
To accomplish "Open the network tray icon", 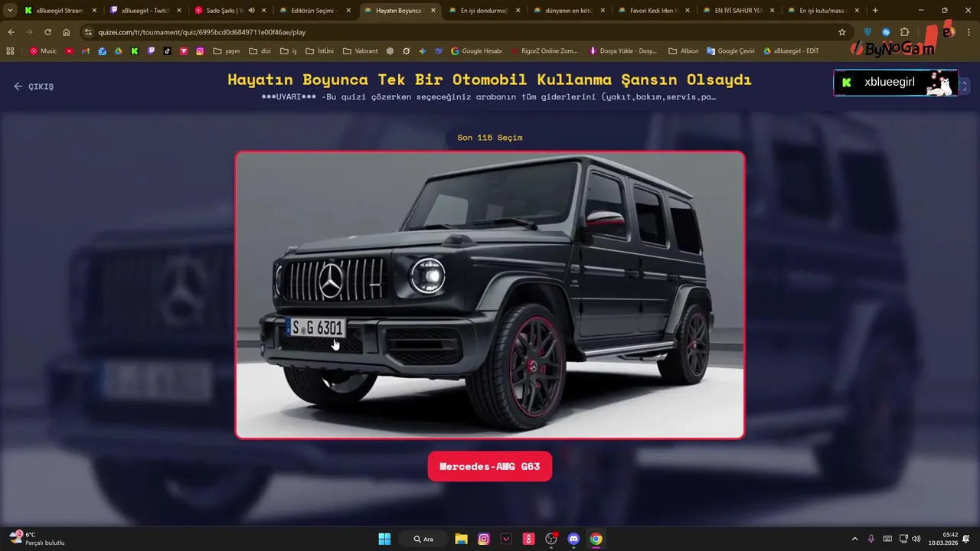I will pos(903,539).
